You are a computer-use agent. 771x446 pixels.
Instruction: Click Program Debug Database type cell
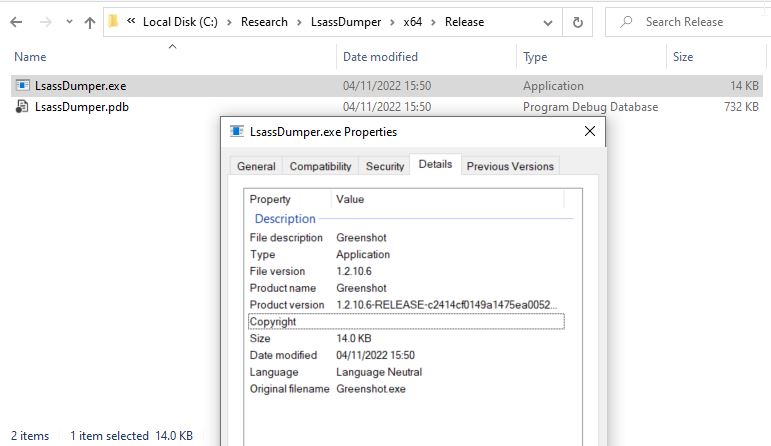click(590, 107)
